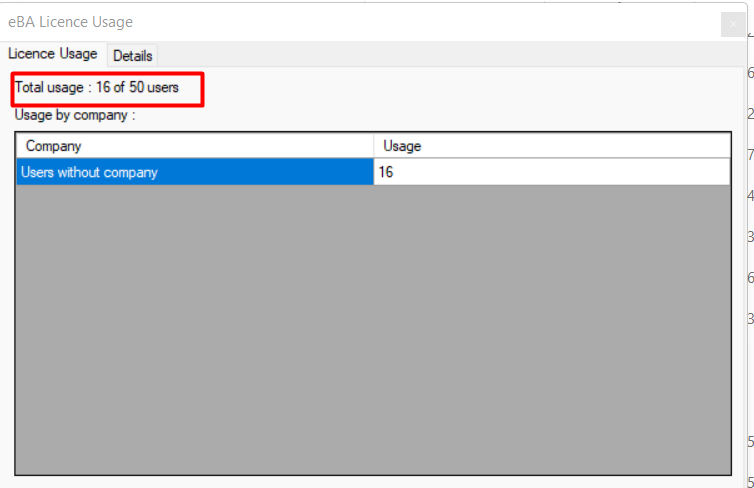Switch to the Details tab
Image resolution: width=754 pixels, height=488 pixels.
133,56
